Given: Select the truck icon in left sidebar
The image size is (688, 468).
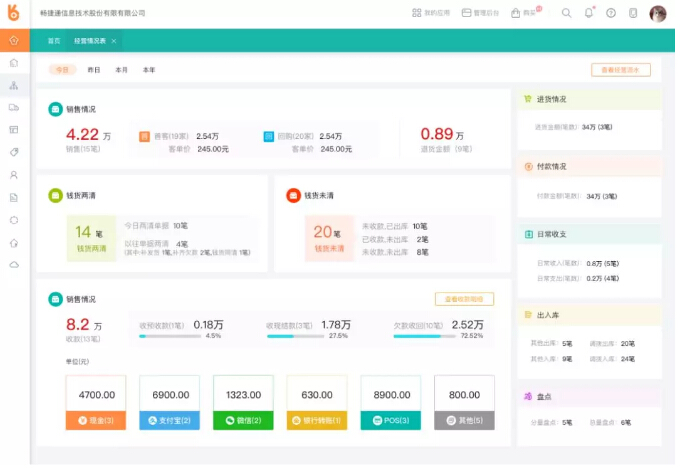Looking at the screenshot, I should pos(14,107).
